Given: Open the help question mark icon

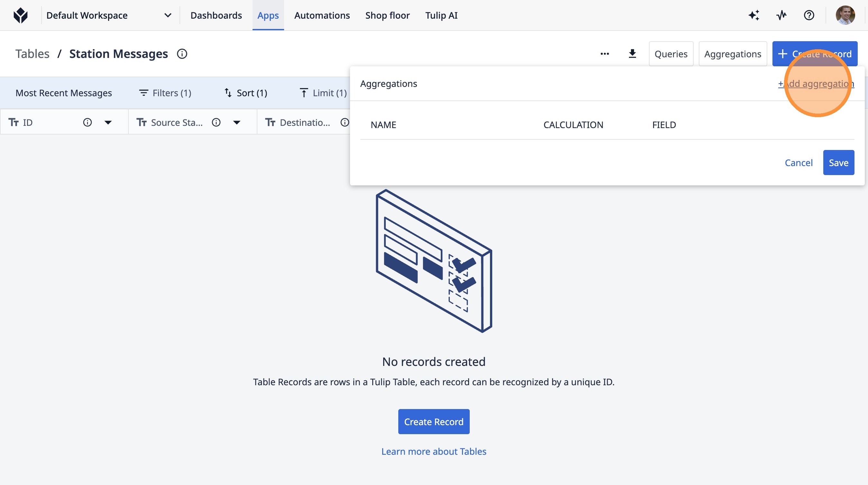Looking at the screenshot, I should (x=809, y=15).
